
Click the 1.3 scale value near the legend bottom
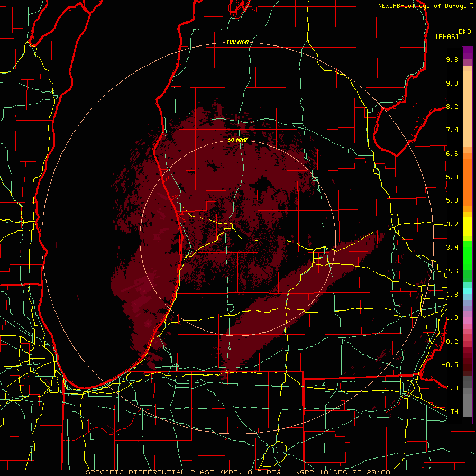(452, 389)
